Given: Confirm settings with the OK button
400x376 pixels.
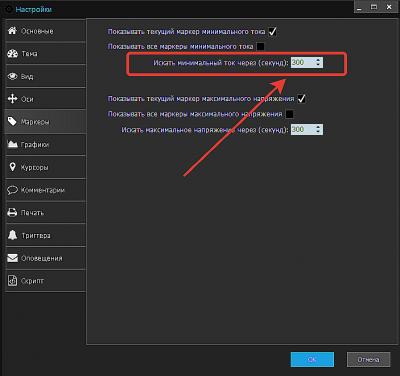Looking at the screenshot, I should 312,360.
